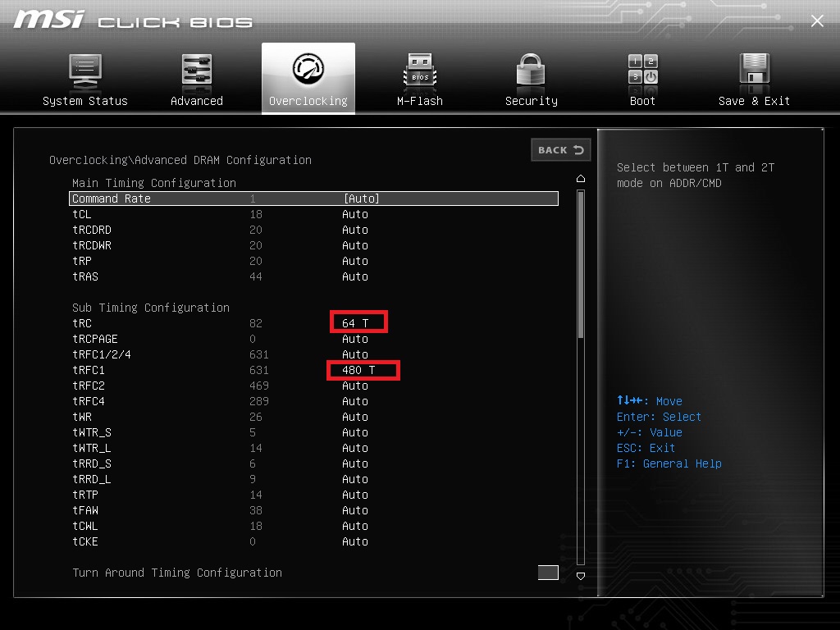Click the Sub Timing Configuration heading
The image size is (840, 630).
point(151,308)
